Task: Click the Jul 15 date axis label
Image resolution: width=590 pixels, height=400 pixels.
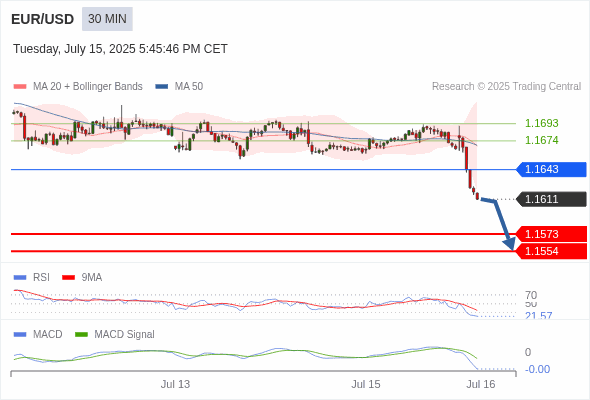Action: tap(366, 384)
